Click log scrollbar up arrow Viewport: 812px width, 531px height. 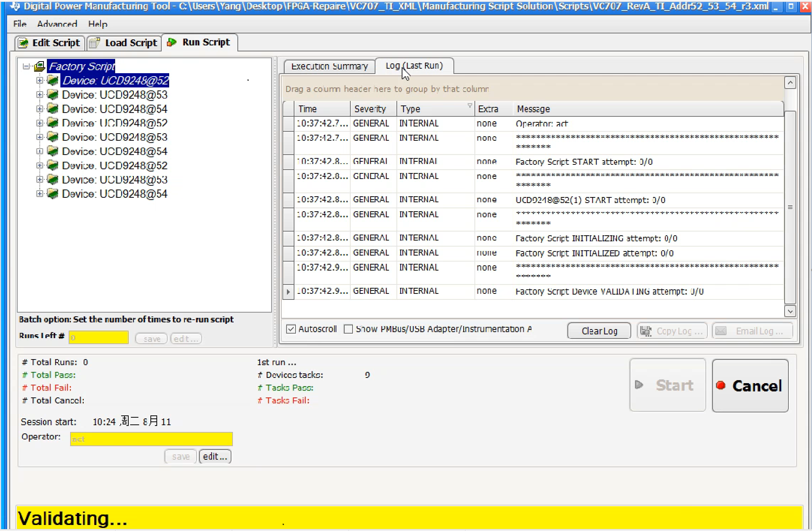tap(790, 83)
